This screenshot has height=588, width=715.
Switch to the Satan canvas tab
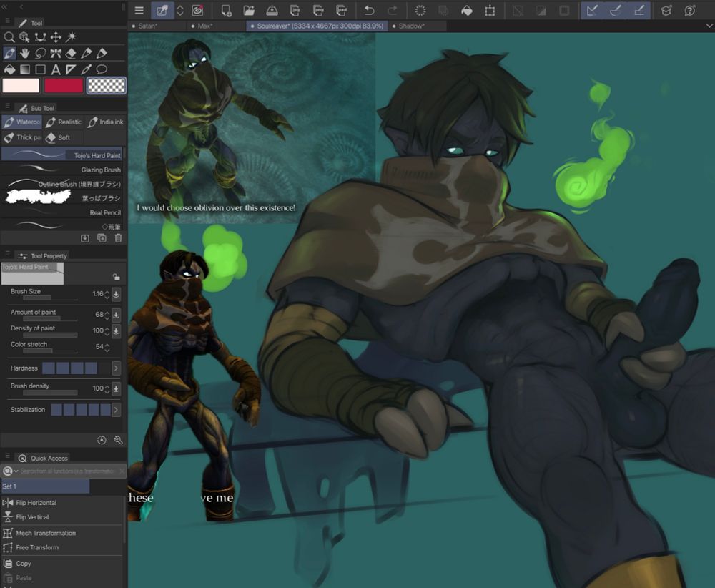[157, 26]
